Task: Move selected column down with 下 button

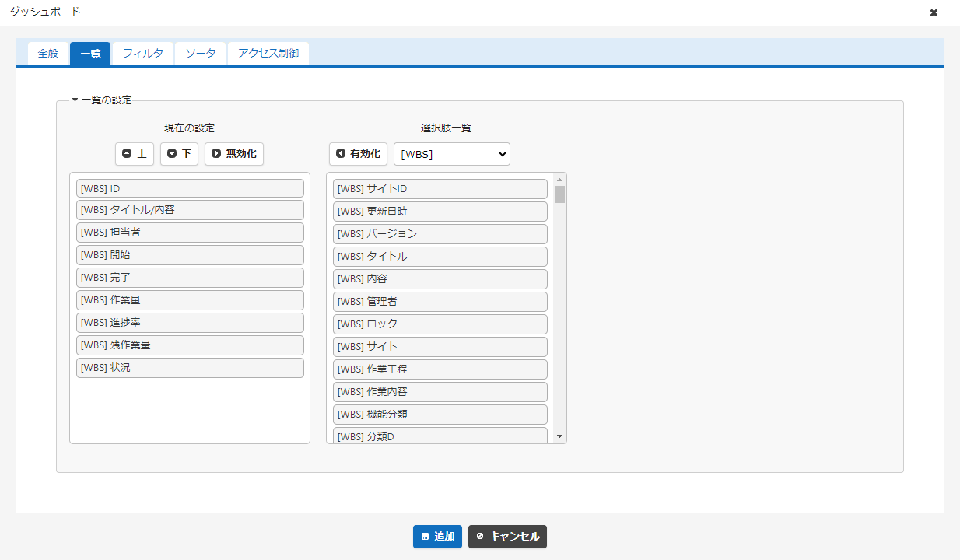Action: [x=179, y=154]
